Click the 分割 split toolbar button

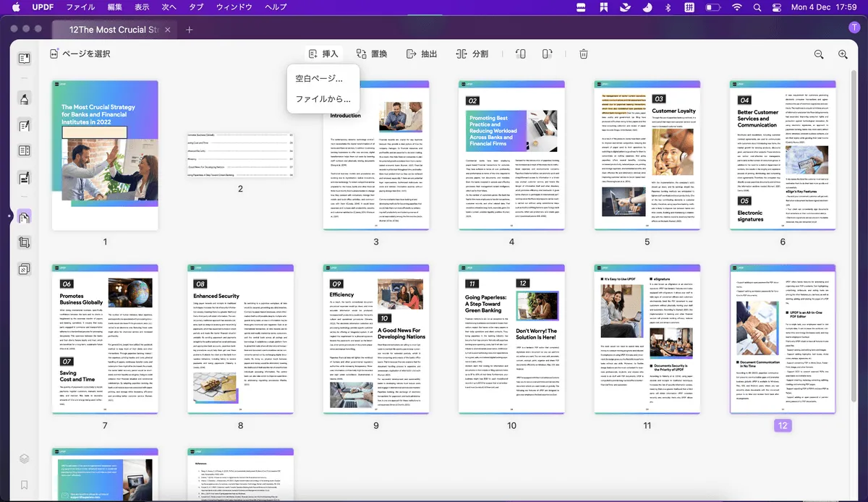point(472,54)
